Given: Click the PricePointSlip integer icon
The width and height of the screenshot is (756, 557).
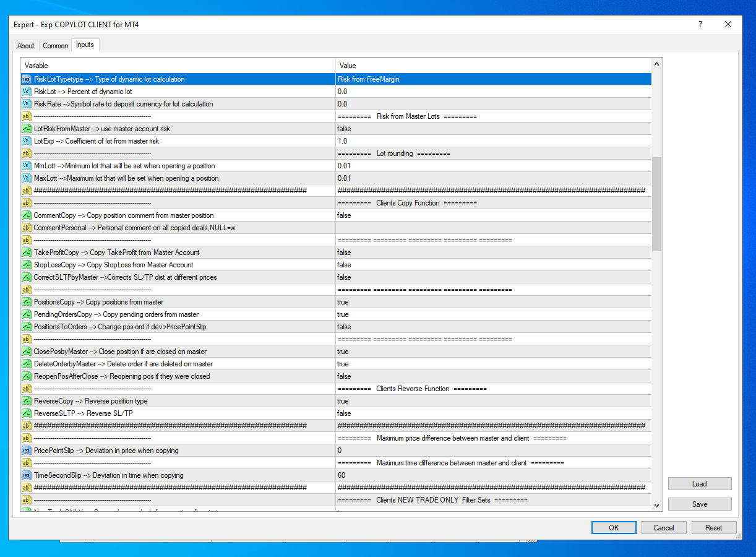Looking at the screenshot, I should click(26, 451).
